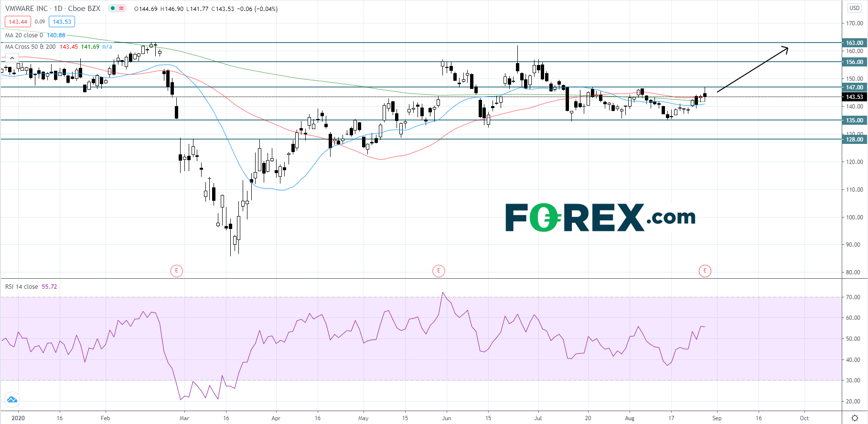Click the earnings E marker near September

pos(705,271)
